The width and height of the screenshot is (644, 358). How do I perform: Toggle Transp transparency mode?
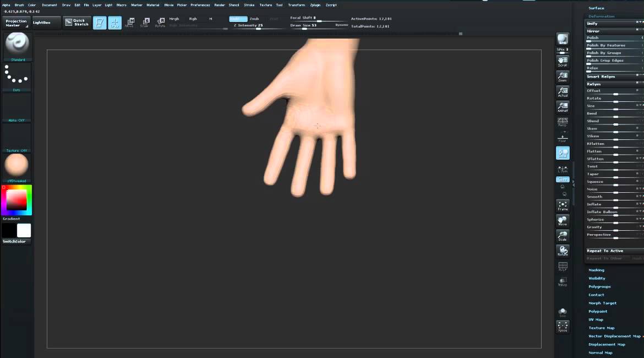pyautogui.click(x=563, y=282)
